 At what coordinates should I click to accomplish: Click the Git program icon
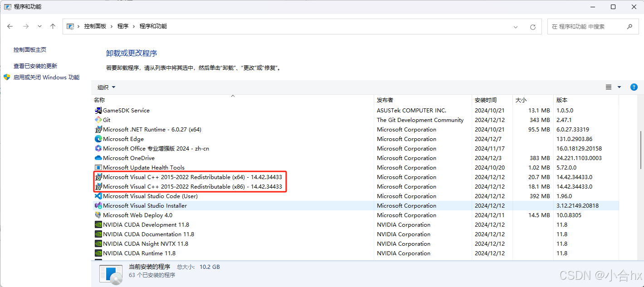(x=98, y=120)
